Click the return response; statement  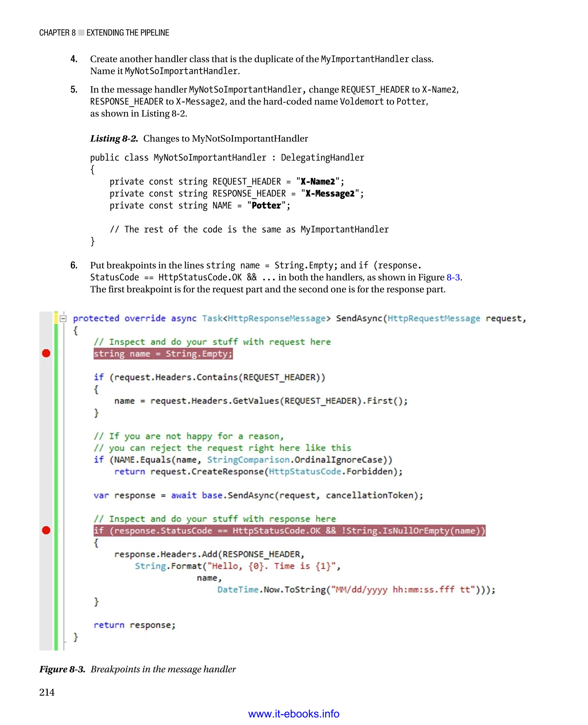[x=134, y=625]
